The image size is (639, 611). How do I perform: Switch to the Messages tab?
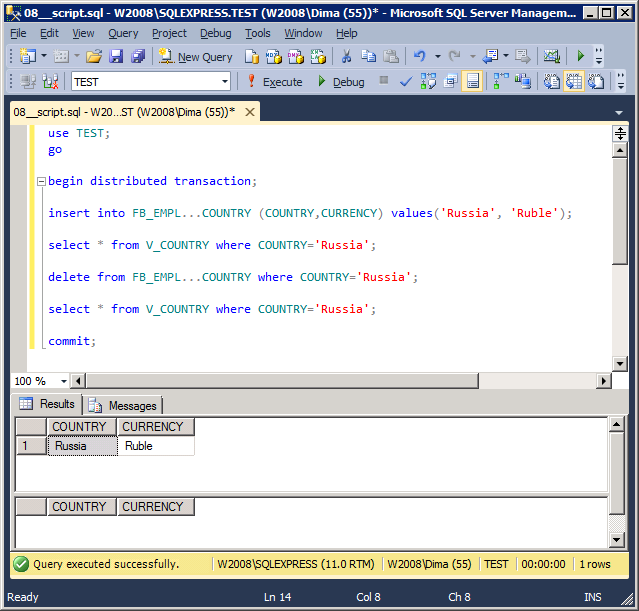(124, 405)
